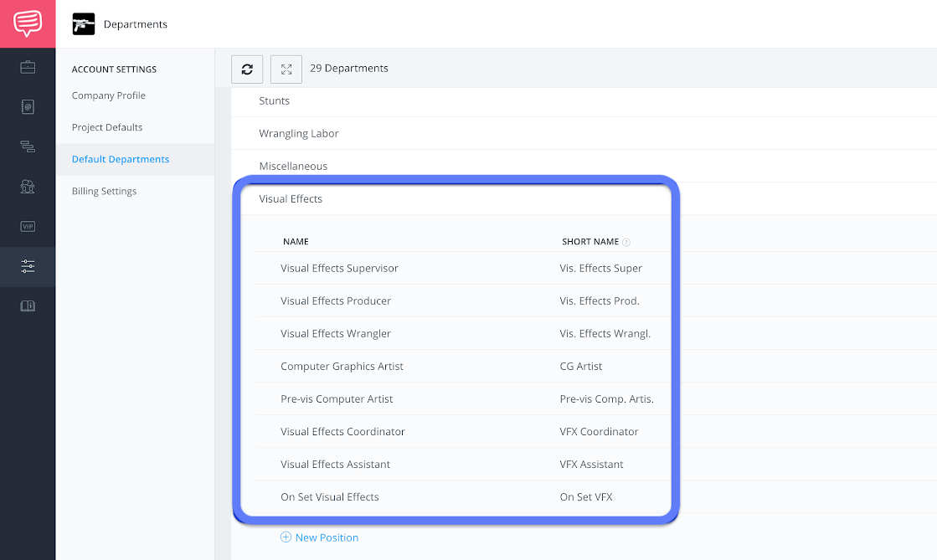Image resolution: width=937 pixels, height=560 pixels.
Task: Click short name 'CG Artist'
Action: [x=581, y=367]
